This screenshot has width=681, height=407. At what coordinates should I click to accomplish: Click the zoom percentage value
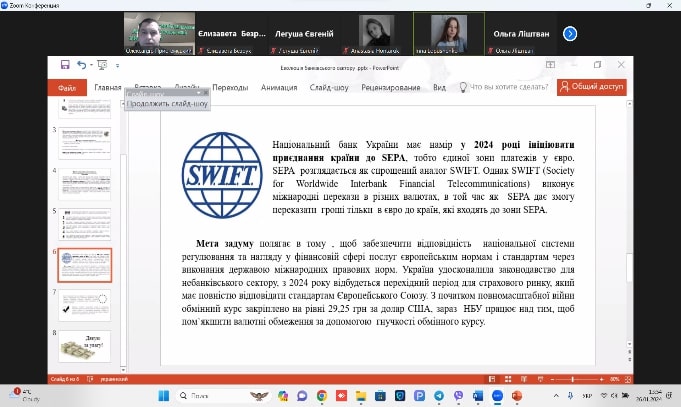pos(614,379)
